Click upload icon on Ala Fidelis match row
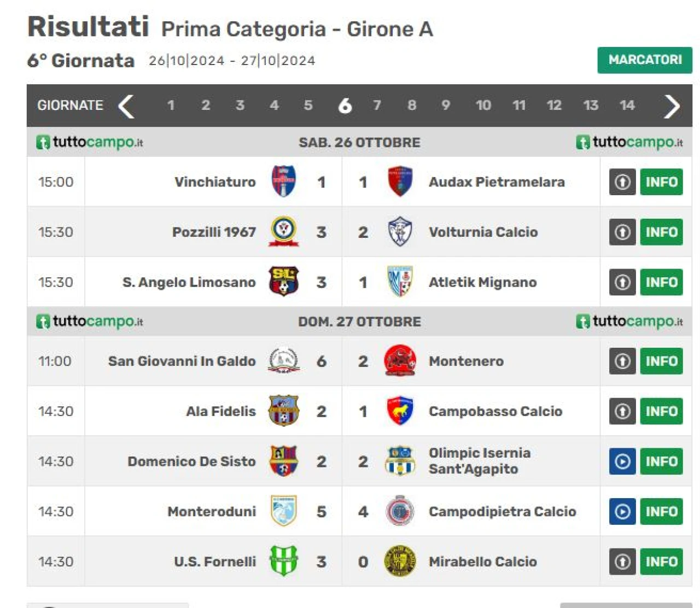Image resolution: width=700 pixels, height=608 pixels. tap(622, 411)
